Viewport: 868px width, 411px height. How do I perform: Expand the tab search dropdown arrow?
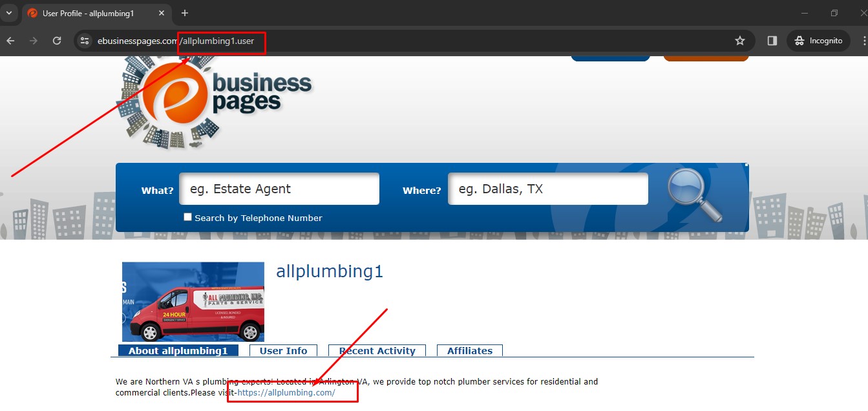(x=8, y=13)
